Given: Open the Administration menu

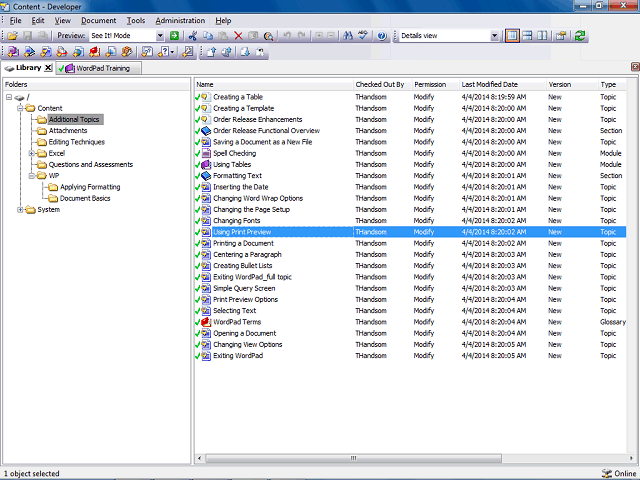Looking at the screenshot, I should point(180,20).
